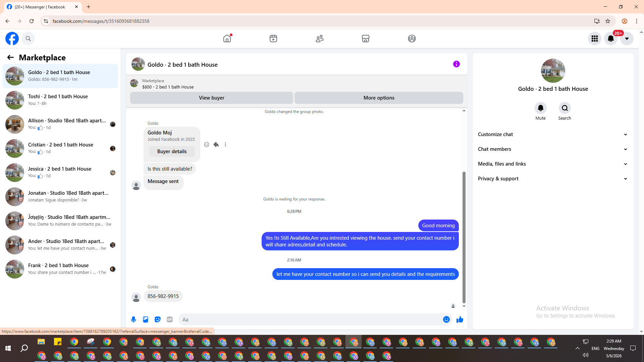Open the Jessica 2 bed 1 bath chat
Screen dimensions: 644x362
(x=60, y=173)
